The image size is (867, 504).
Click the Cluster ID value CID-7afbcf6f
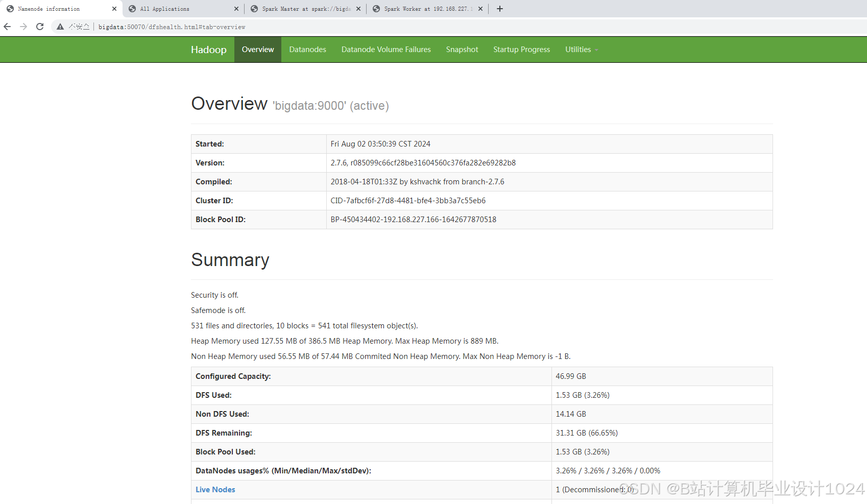pyautogui.click(x=408, y=201)
